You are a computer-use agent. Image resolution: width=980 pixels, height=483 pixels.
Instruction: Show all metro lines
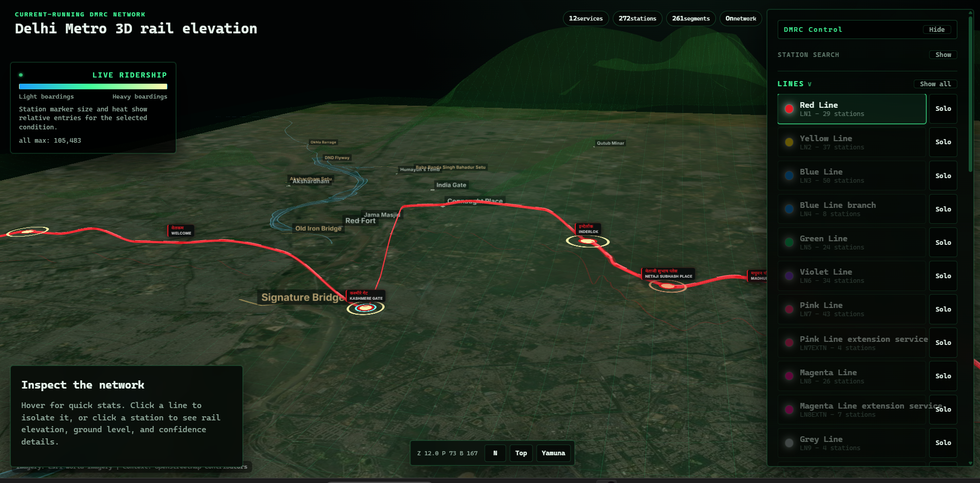tap(935, 84)
